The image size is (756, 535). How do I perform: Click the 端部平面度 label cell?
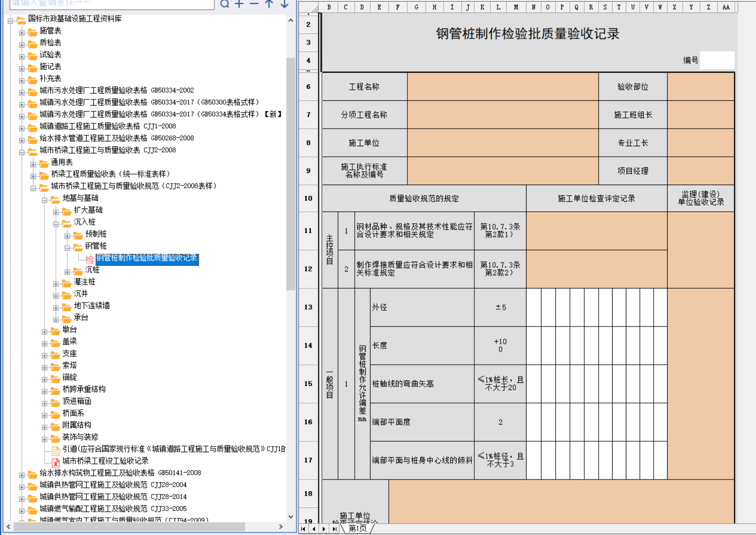[422, 422]
